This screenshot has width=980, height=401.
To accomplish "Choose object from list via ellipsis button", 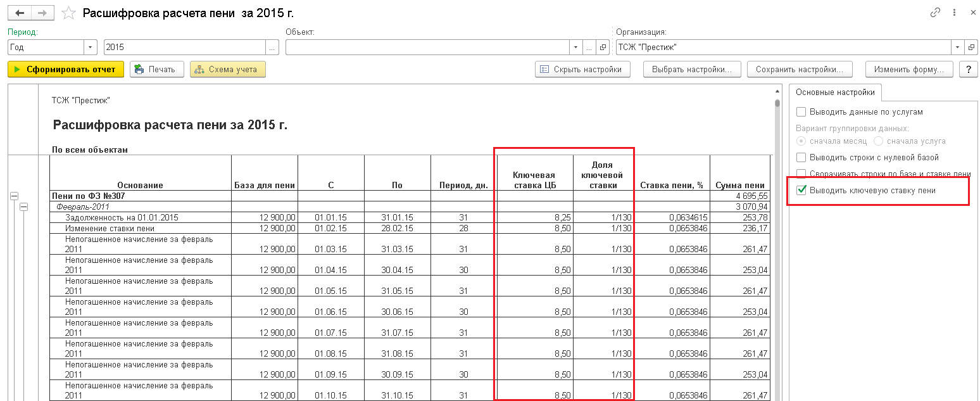I will pyautogui.click(x=589, y=48).
